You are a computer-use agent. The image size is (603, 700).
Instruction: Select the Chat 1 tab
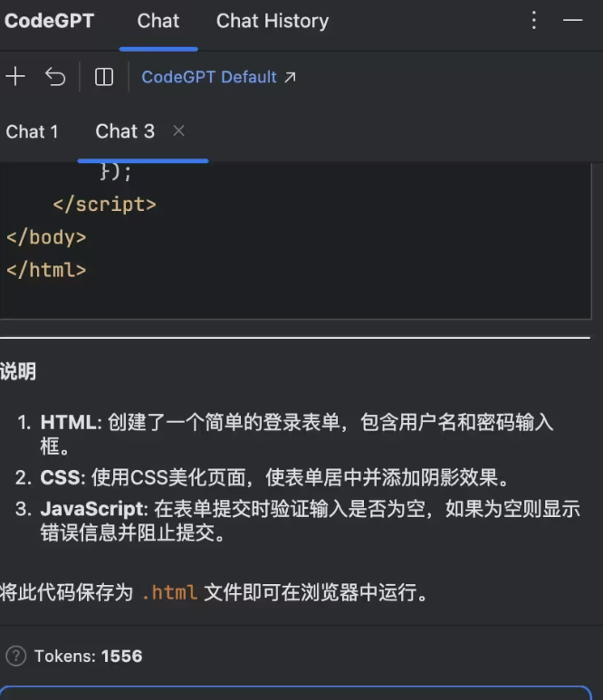pos(32,131)
